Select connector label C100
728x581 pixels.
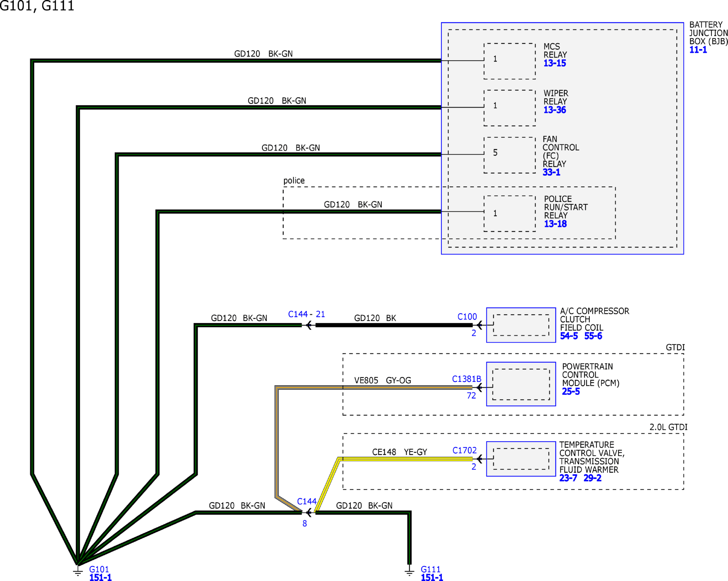467,317
